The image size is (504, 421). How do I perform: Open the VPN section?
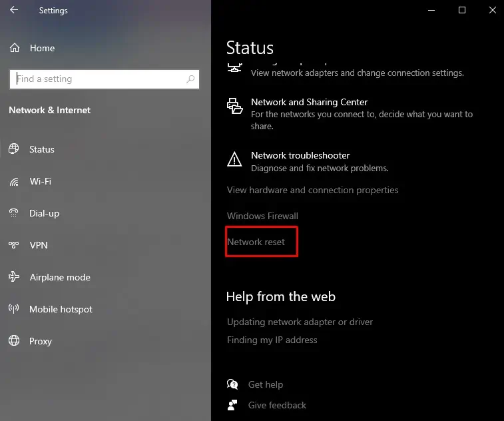tap(39, 245)
